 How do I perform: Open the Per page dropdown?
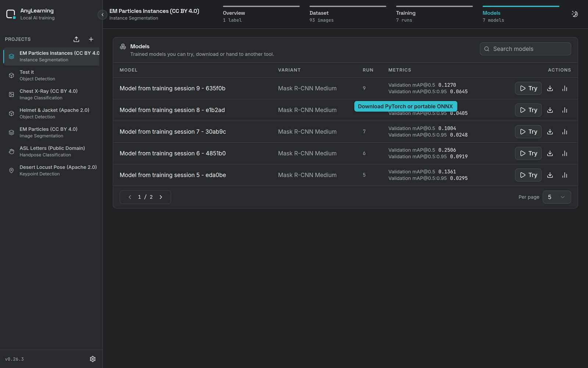(x=557, y=197)
